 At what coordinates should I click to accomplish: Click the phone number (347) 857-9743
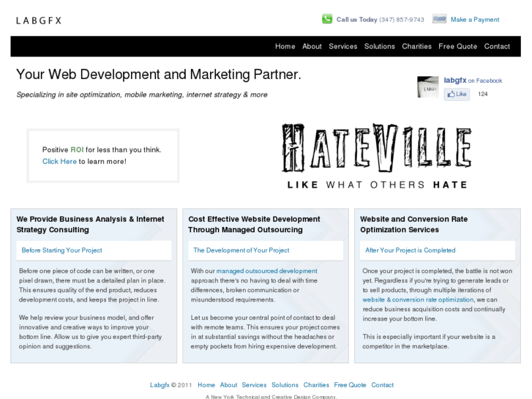[402, 20]
